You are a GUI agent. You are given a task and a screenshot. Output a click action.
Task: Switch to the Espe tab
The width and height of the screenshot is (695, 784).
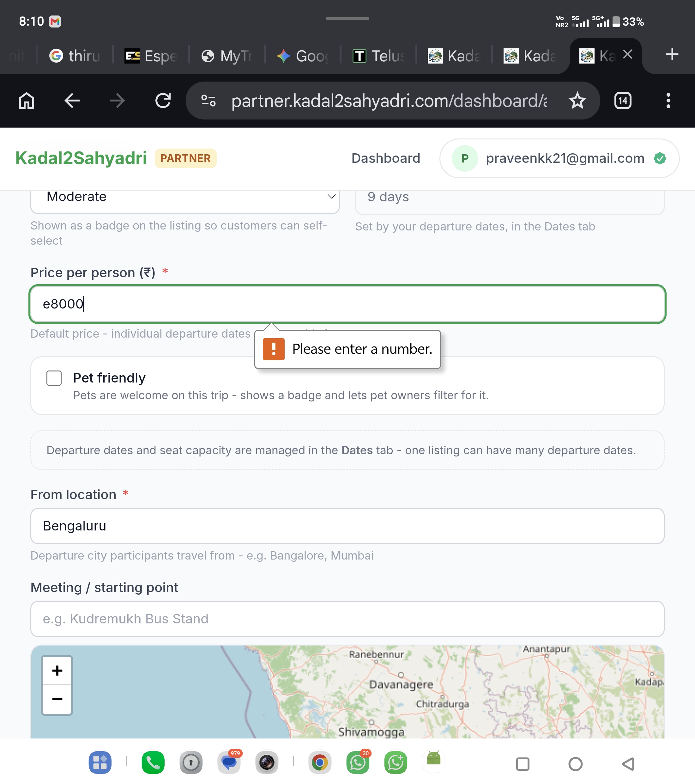(x=151, y=56)
